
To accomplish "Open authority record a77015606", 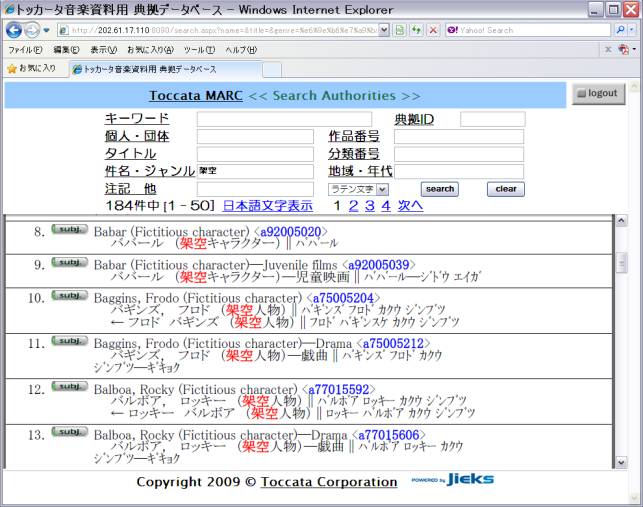I will [x=389, y=435].
